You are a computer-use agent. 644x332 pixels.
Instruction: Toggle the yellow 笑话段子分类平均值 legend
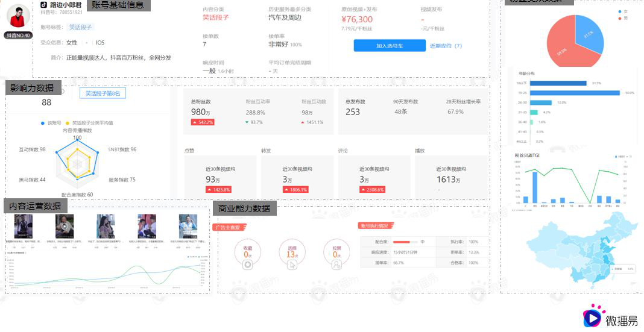(x=75, y=122)
